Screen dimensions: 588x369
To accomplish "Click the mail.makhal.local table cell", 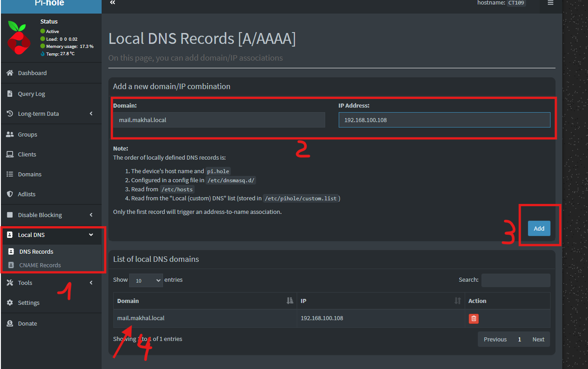I will pos(205,318).
